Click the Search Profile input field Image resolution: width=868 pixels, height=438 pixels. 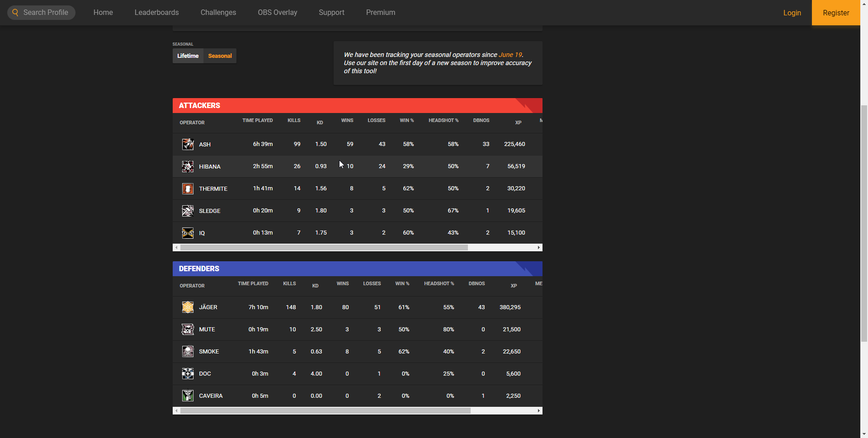tap(46, 13)
